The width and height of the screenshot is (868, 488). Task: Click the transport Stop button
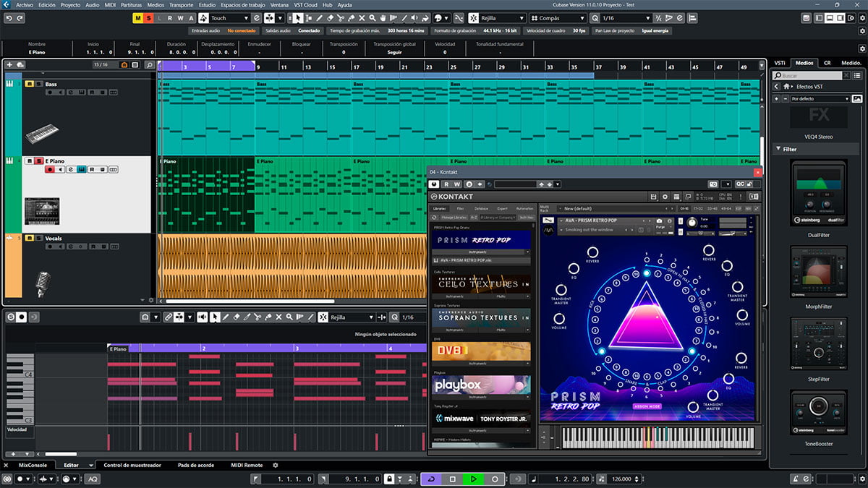coord(453,479)
